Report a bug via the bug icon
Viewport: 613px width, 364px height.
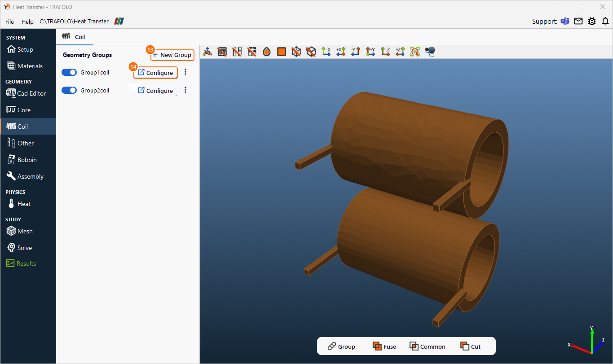[592, 21]
